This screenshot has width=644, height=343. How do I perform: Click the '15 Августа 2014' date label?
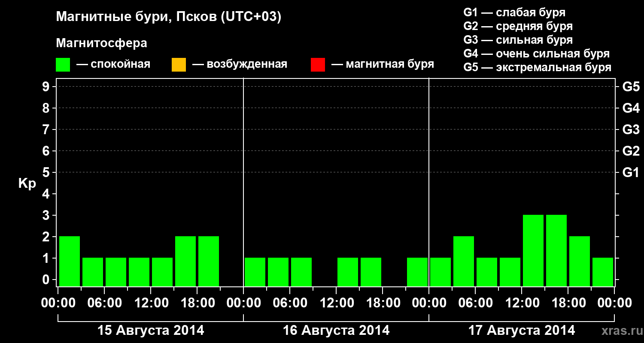[x=151, y=331]
